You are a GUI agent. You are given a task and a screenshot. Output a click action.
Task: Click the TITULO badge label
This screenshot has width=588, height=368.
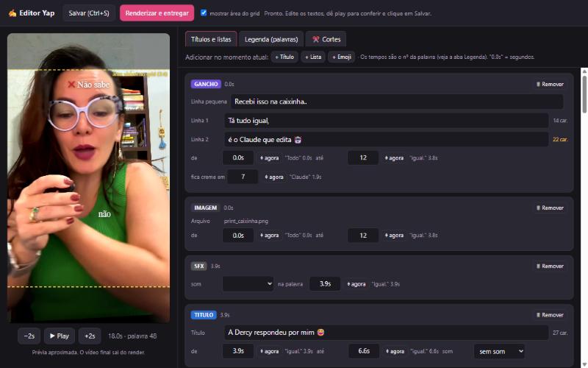pos(204,315)
